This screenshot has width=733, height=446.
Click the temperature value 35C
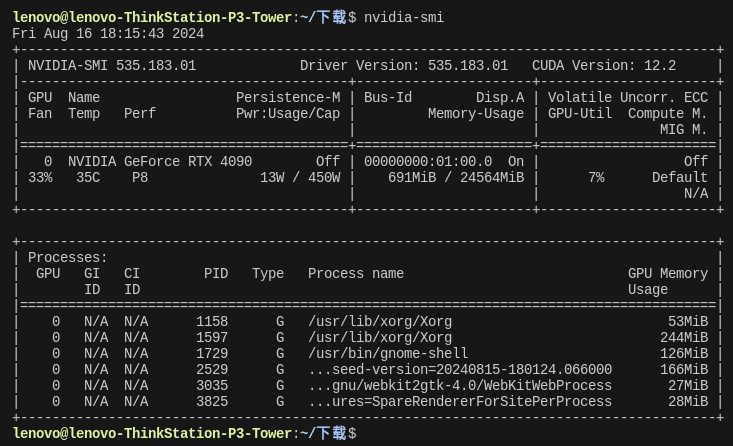click(x=88, y=178)
